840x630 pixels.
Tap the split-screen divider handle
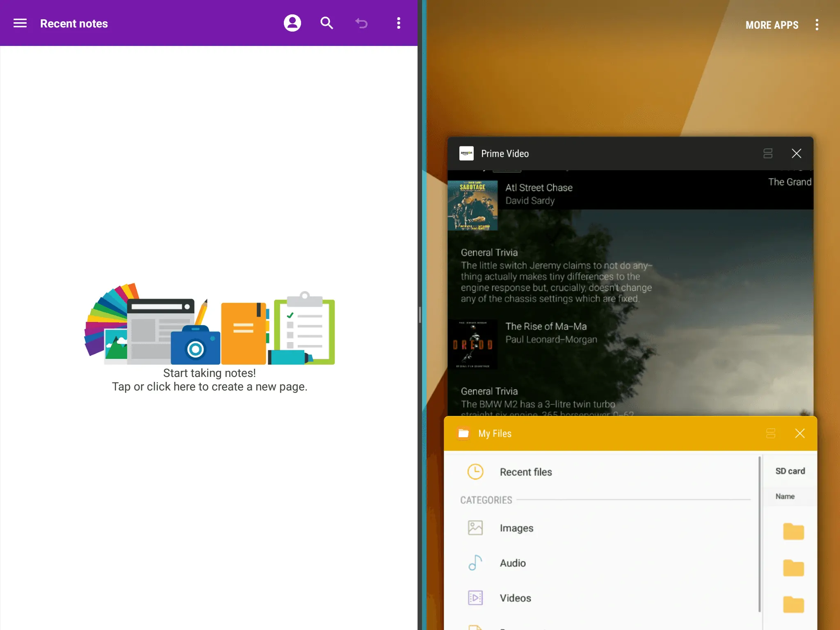click(420, 315)
